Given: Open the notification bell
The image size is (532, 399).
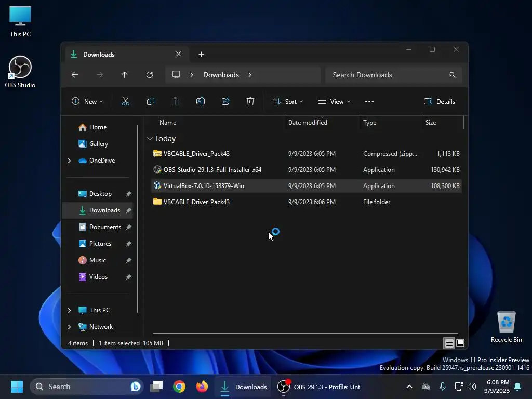Looking at the screenshot, I should click(518, 387).
